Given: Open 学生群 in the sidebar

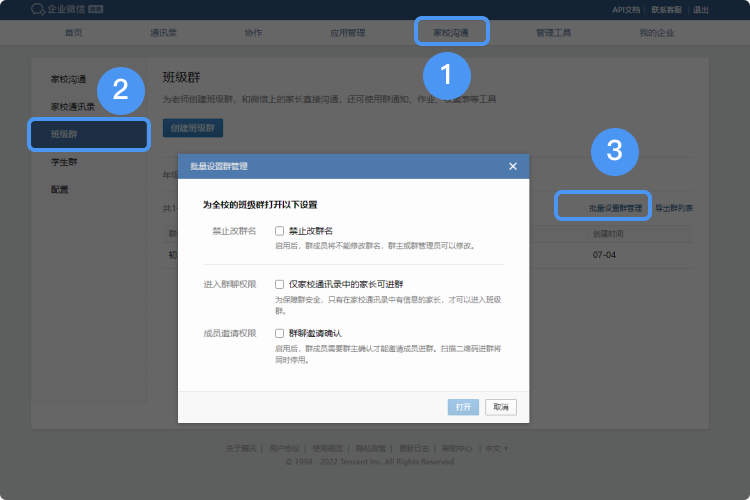Looking at the screenshot, I should point(64,162).
